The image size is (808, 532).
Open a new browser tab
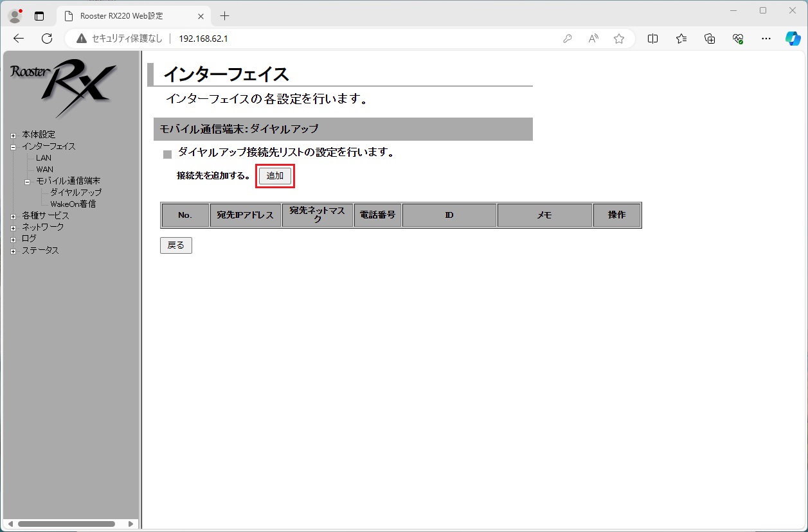224,16
